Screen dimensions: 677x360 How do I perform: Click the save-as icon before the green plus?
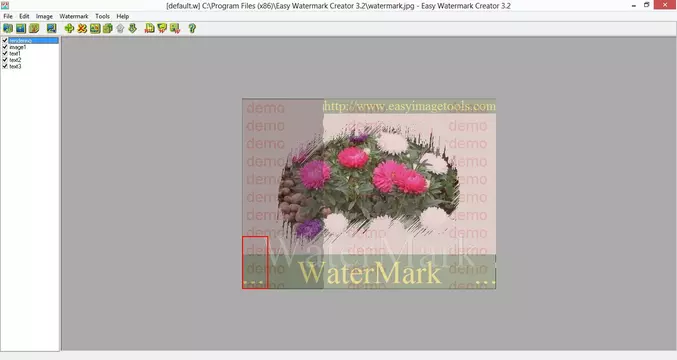51,28
